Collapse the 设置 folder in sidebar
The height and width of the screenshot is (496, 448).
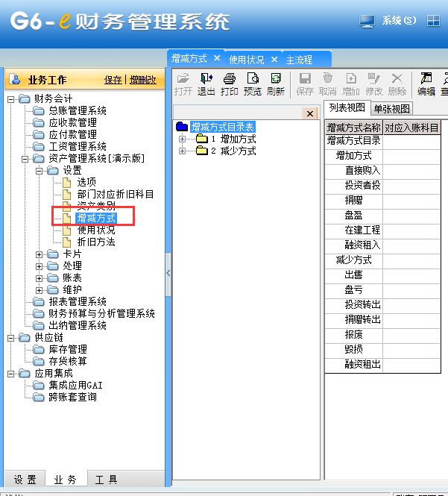(x=40, y=170)
